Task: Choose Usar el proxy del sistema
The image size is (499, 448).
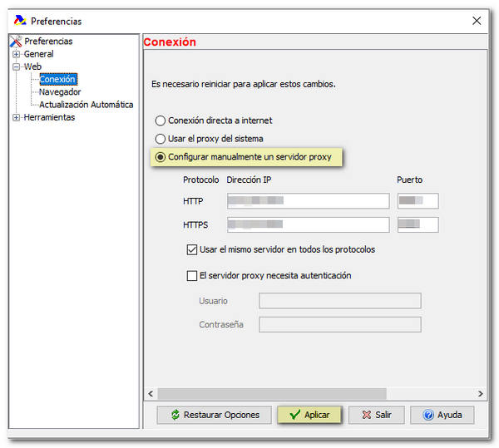Action: [x=161, y=139]
